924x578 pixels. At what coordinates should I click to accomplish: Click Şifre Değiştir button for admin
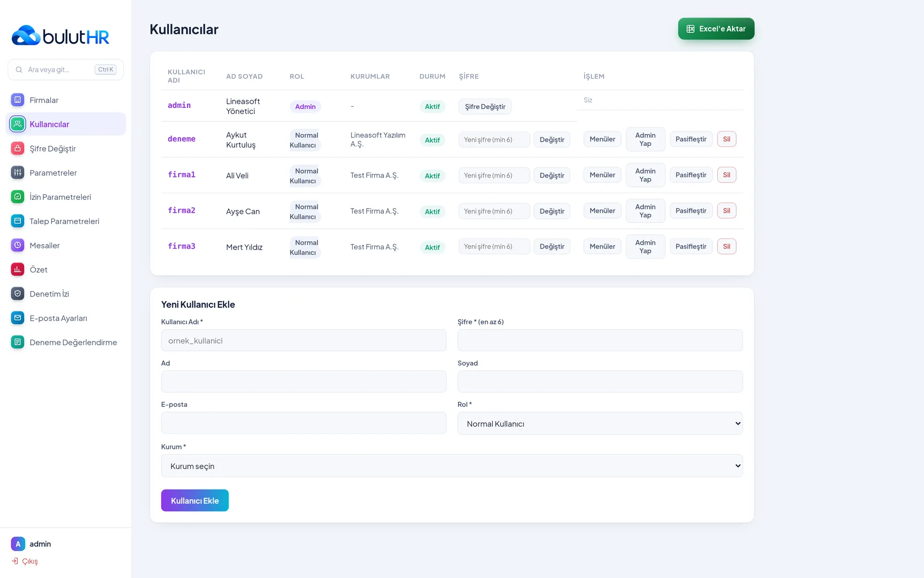[485, 106]
